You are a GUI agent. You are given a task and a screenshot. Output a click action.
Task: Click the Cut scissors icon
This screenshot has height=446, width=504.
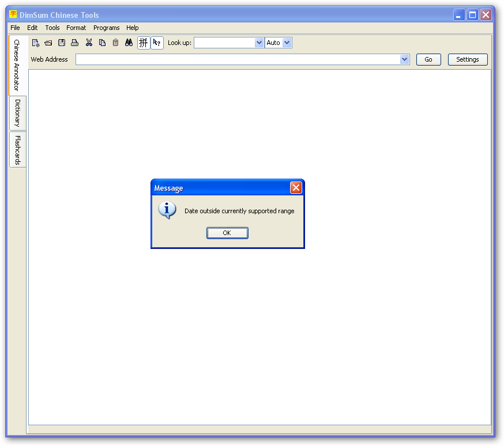[x=89, y=43]
